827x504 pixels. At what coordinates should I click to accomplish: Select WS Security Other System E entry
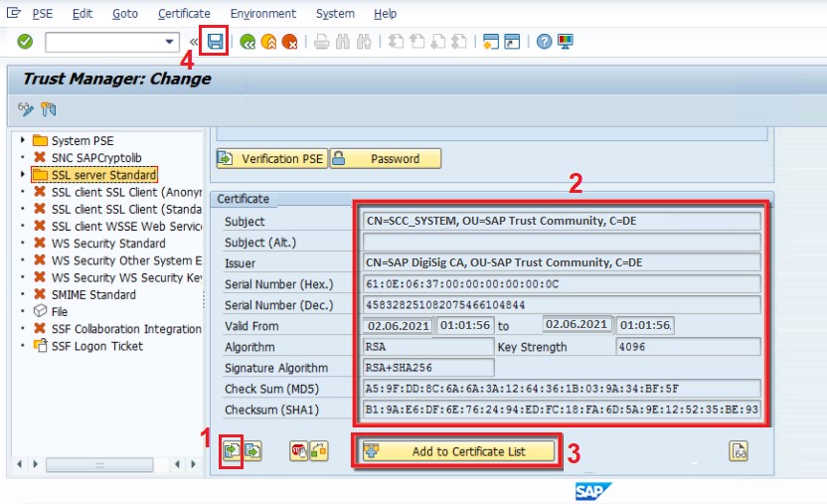pyautogui.click(x=126, y=260)
